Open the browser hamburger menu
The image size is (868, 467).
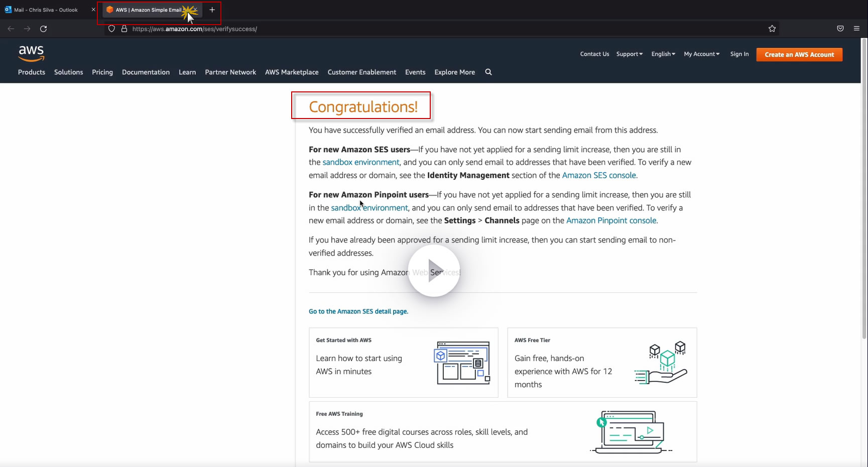857,29
